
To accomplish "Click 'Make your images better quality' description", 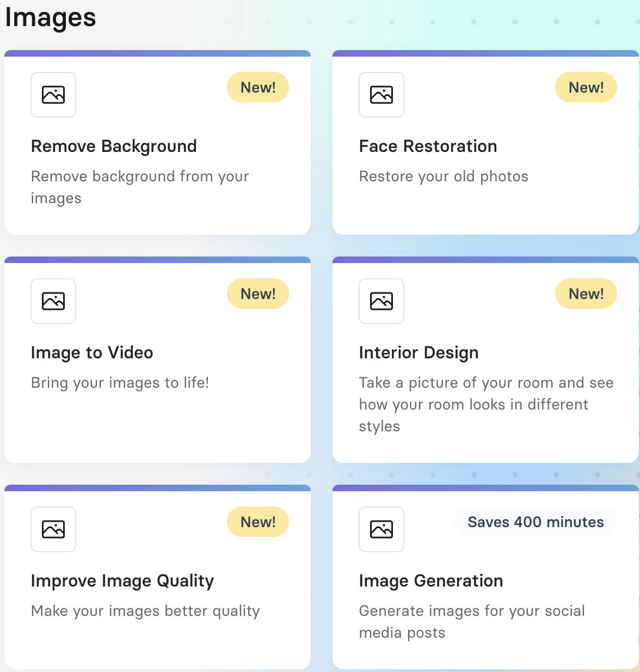I will pos(145,611).
